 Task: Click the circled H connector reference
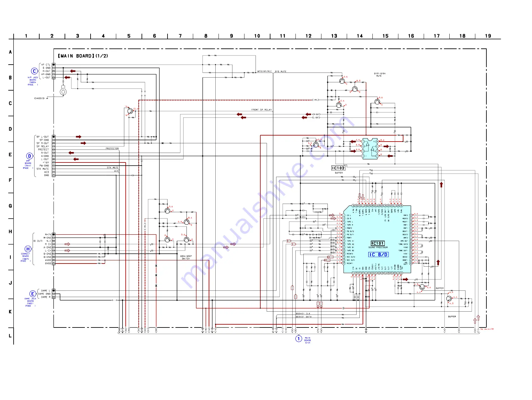pyautogui.click(x=28, y=249)
